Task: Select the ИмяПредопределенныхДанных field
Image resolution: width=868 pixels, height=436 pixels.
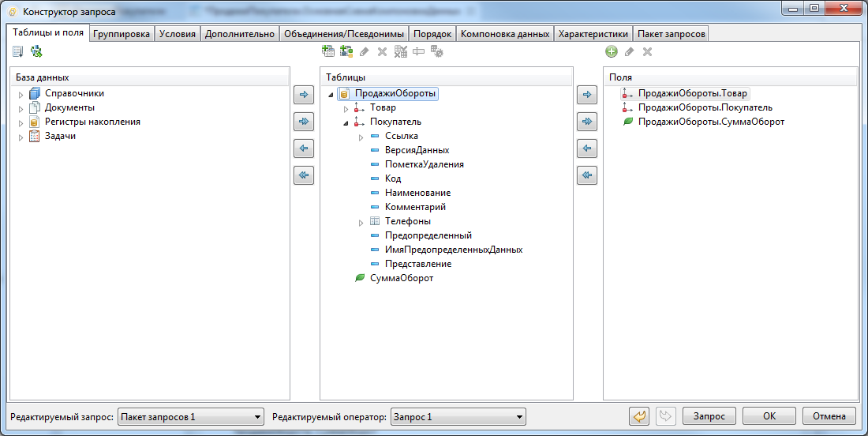Action: point(454,250)
